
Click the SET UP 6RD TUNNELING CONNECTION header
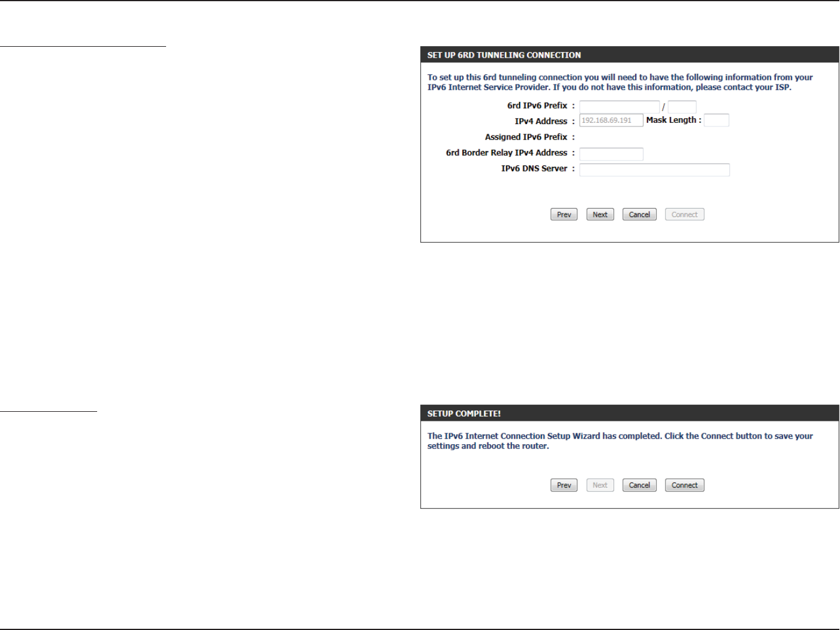click(x=504, y=55)
